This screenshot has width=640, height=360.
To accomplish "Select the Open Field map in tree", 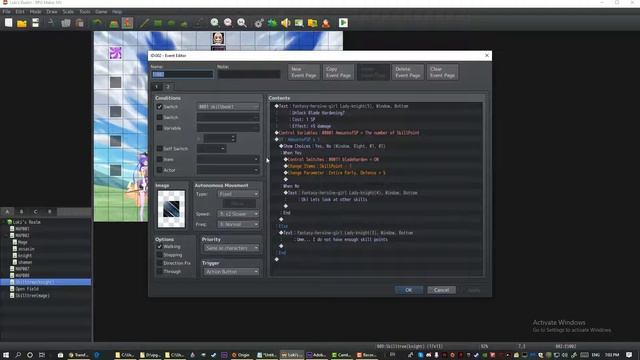I will point(27,289).
